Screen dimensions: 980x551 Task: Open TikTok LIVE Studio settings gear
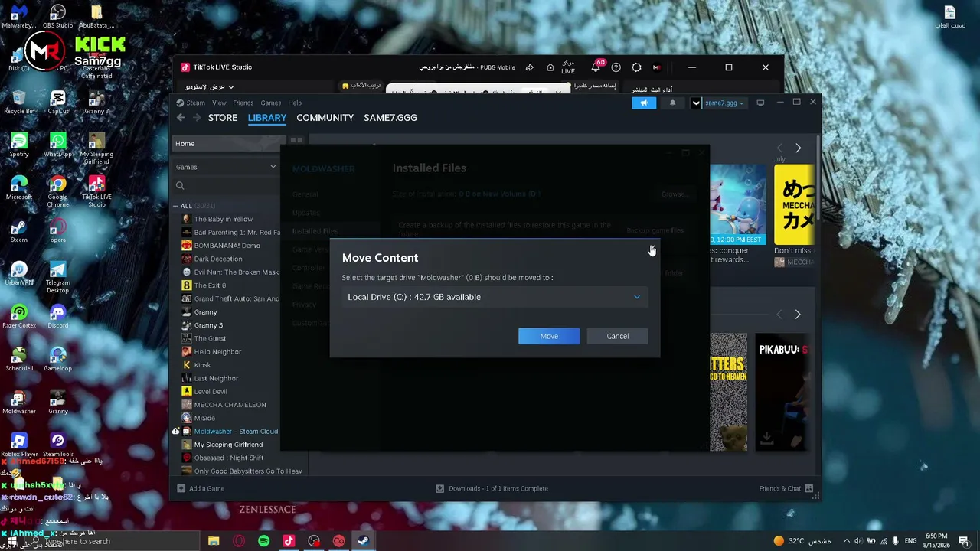coord(636,67)
